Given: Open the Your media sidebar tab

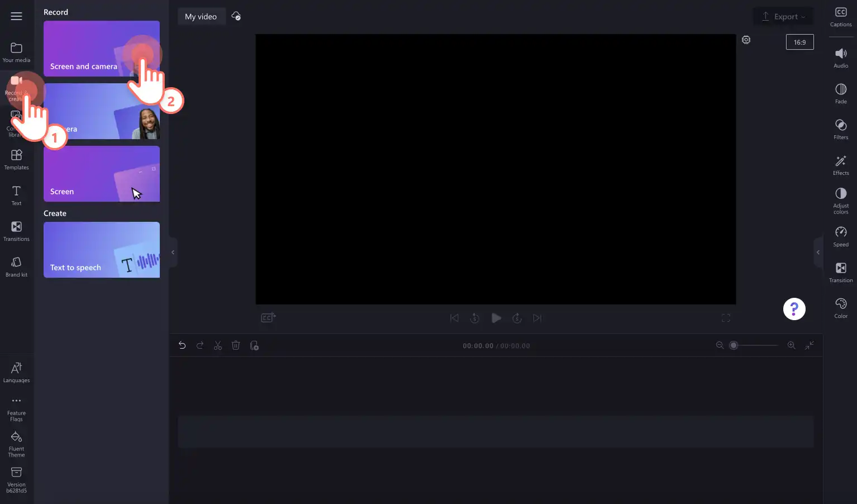Looking at the screenshot, I should [16, 53].
